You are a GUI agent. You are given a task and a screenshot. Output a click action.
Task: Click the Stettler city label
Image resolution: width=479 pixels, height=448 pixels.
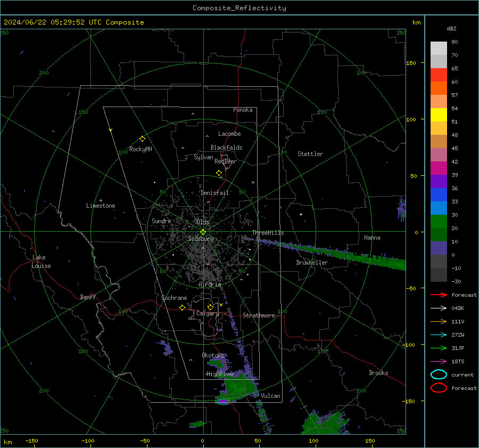tap(310, 154)
